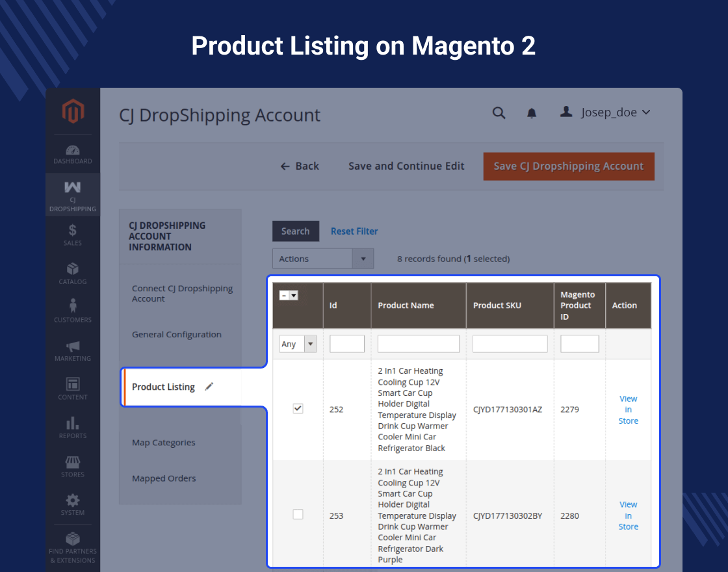Focus the Id filter field
The height and width of the screenshot is (572, 728).
pos(347,344)
